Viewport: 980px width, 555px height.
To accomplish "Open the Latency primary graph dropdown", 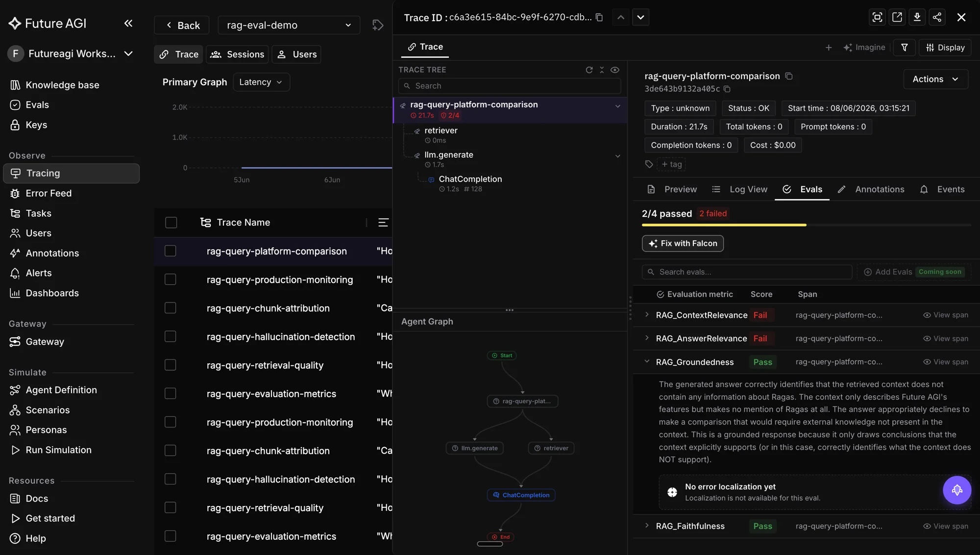I will pyautogui.click(x=261, y=82).
